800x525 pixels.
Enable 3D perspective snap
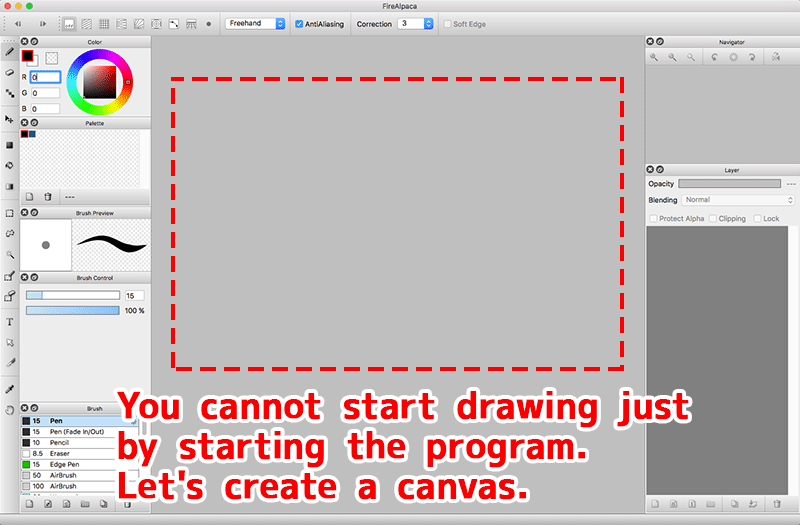coord(191,24)
